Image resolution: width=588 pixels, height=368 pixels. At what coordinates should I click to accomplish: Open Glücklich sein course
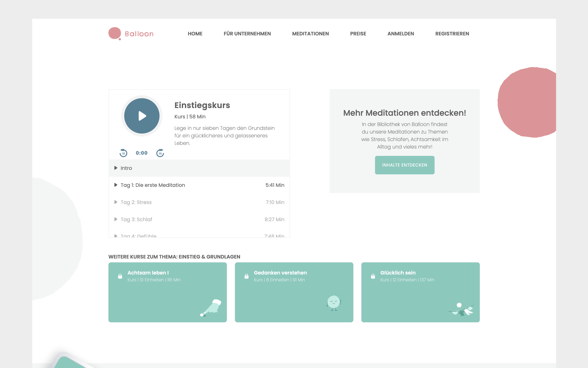click(420, 292)
